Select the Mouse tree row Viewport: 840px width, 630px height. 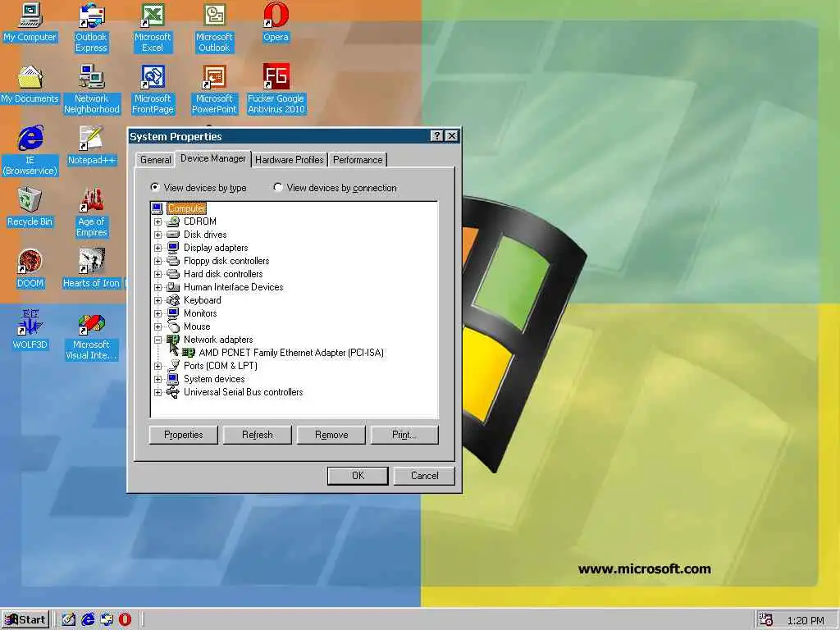[197, 326]
